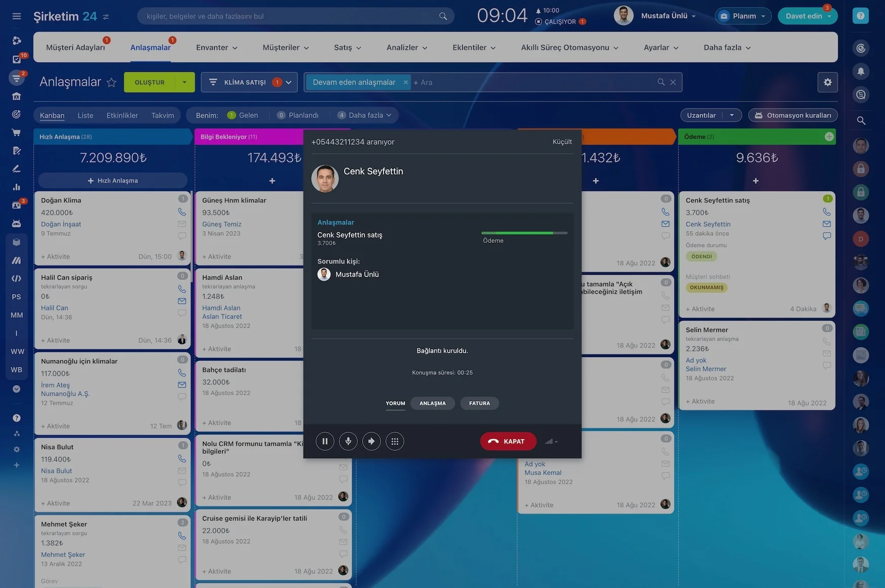The width and height of the screenshot is (885, 588).
Task: Open the settings gear on the Anlaşmalar toolbar
Action: click(828, 82)
